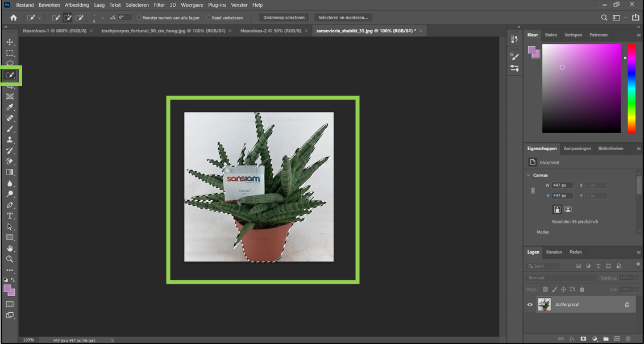Open the Filter menu
This screenshot has width=644, height=344.
[159, 5]
